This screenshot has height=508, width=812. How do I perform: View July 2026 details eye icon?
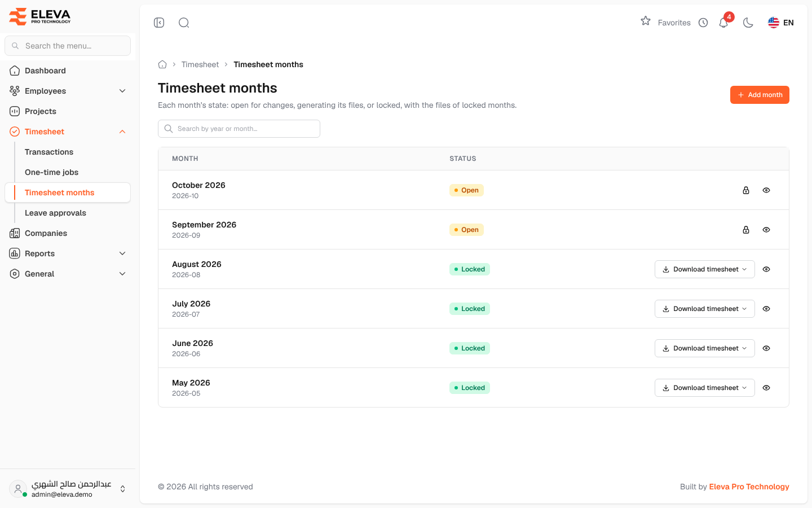pyautogui.click(x=766, y=309)
